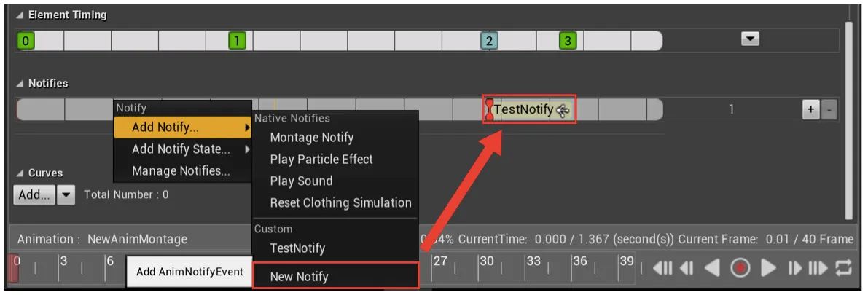Add a notify track with plus button
Screen dimensions: 868x295
(x=810, y=109)
